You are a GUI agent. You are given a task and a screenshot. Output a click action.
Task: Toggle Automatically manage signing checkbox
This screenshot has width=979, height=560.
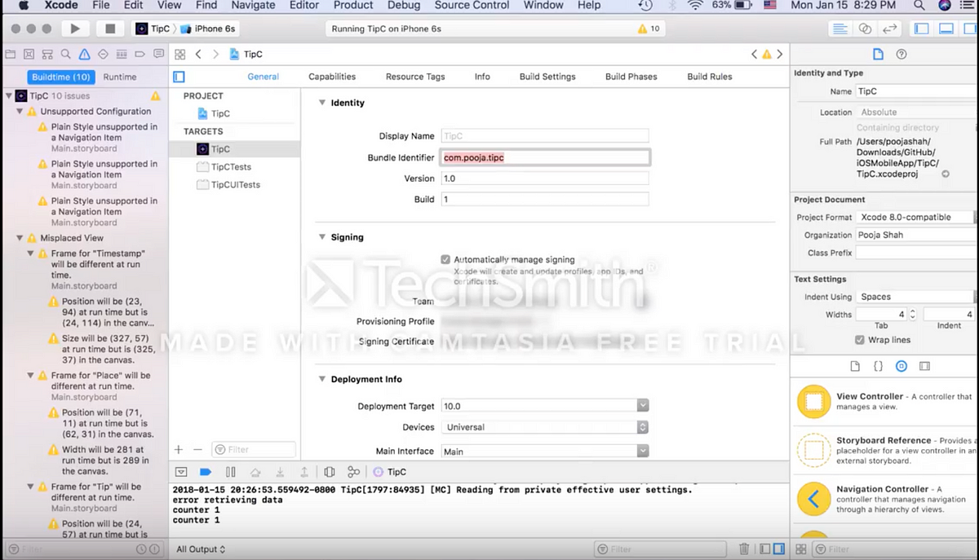pyautogui.click(x=445, y=260)
